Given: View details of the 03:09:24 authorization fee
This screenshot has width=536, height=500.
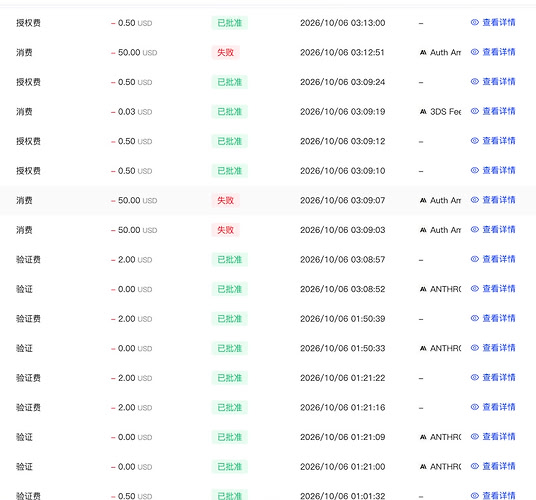Looking at the screenshot, I should click(x=493, y=82).
